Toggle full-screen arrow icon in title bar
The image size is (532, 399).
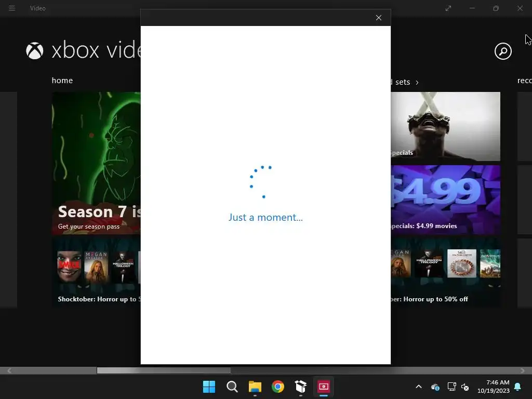[448, 8]
